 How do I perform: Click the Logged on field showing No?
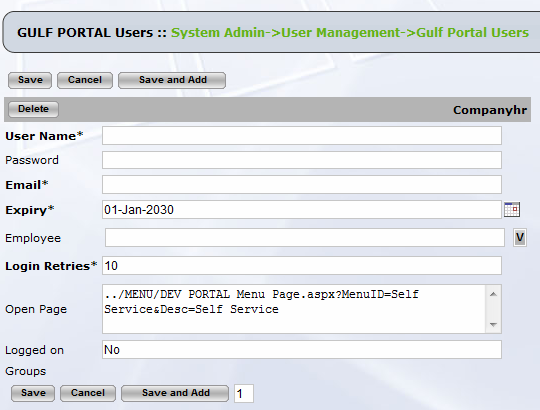pos(302,350)
